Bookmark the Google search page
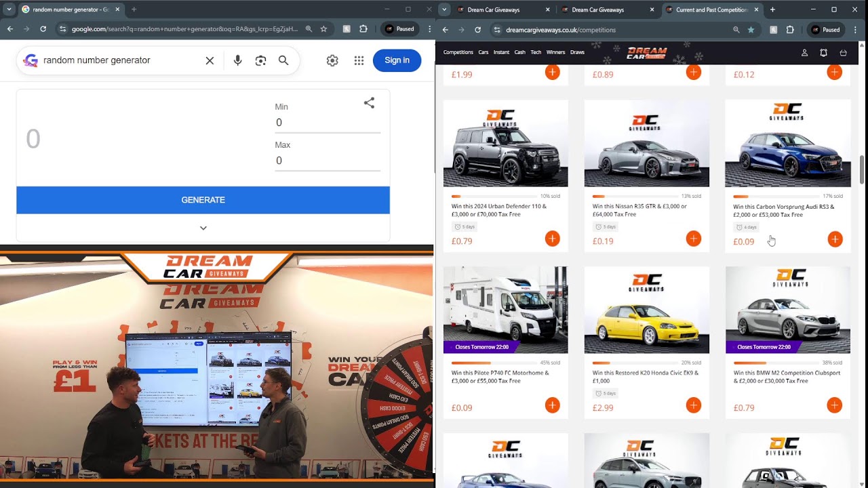The image size is (868, 488). pos(323,29)
